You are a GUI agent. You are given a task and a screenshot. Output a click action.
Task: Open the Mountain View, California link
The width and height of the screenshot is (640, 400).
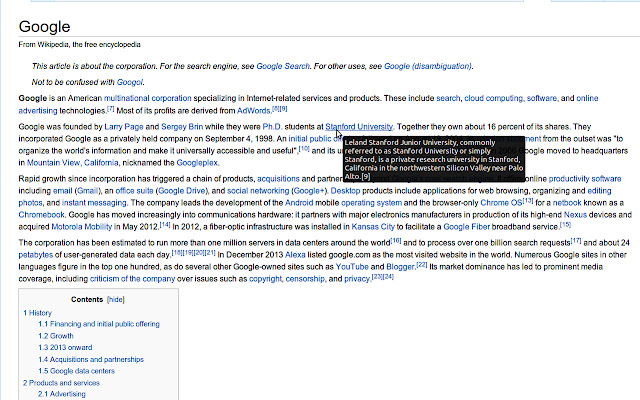(x=73, y=163)
